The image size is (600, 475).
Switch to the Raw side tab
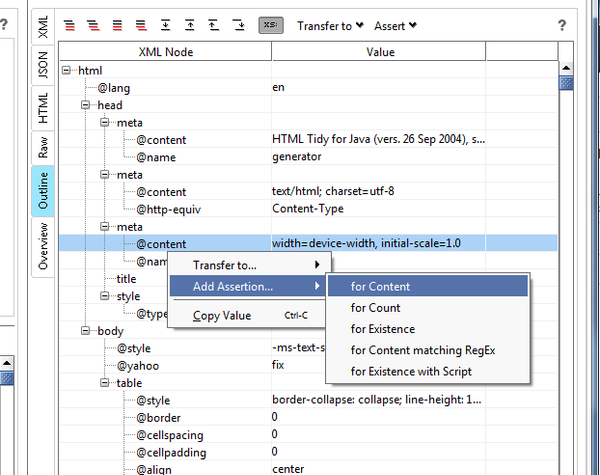tap(43, 149)
